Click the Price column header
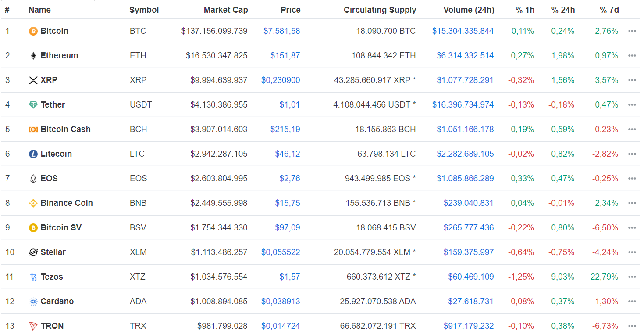Image resolution: width=644 pixels, height=331 pixels. point(291,10)
